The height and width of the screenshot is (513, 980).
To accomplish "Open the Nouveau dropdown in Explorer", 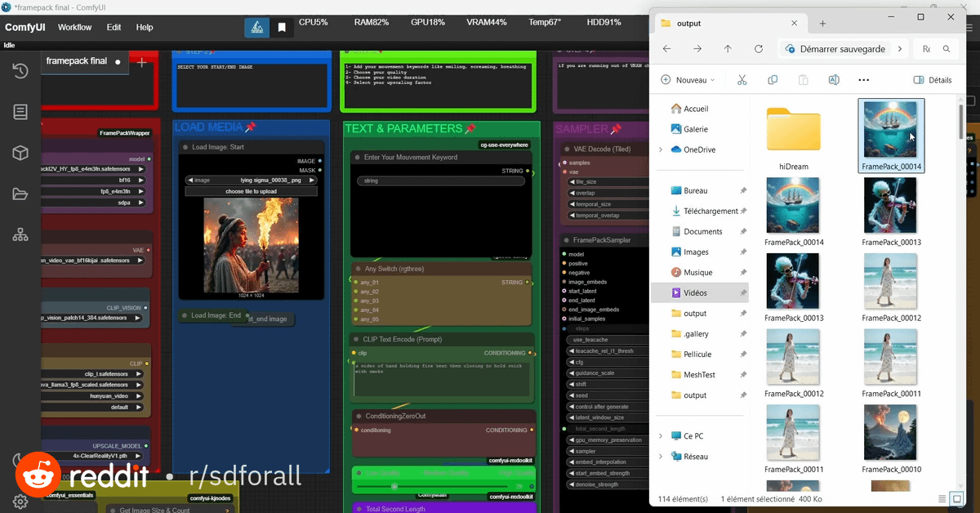I will click(x=688, y=80).
